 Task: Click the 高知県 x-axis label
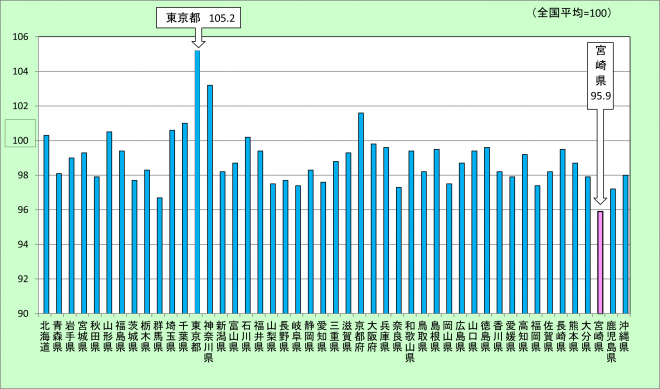pos(524,336)
